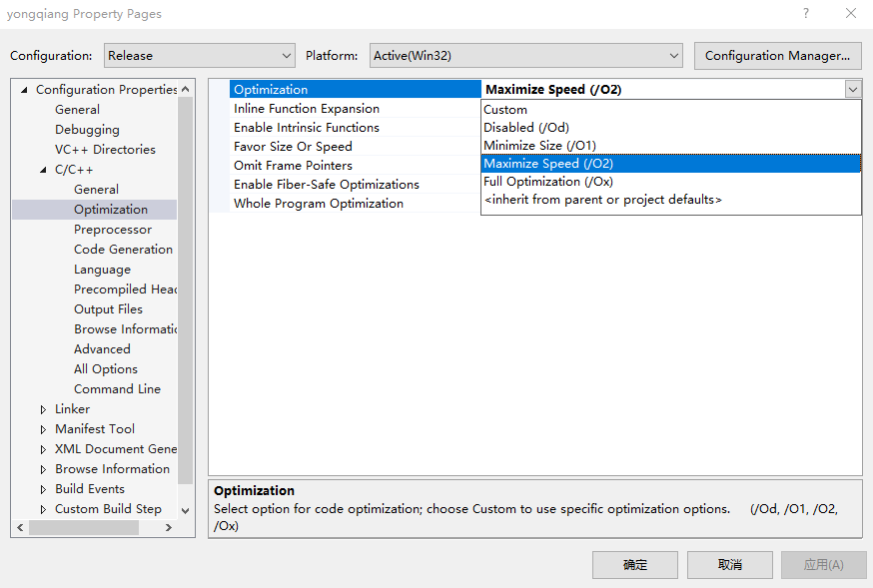The height and width of the screenshot is (588, 873).
Task: Expand the Browse Information tree node
Action: 43,469
